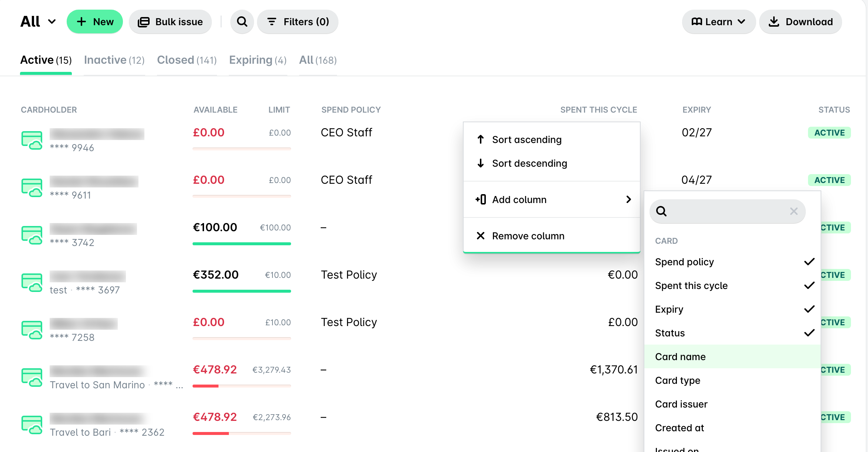Click the Bulk issue button
Image resolution: width=868 pixels, height=452 pixels.
click(170, 22)
